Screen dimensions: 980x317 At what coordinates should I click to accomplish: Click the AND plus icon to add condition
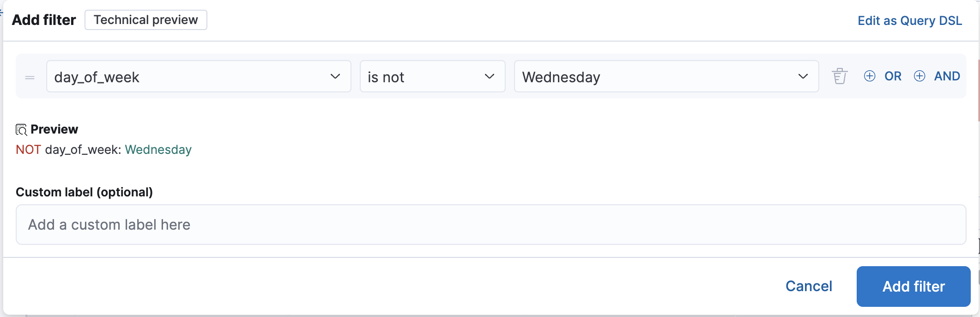[920, 76]
